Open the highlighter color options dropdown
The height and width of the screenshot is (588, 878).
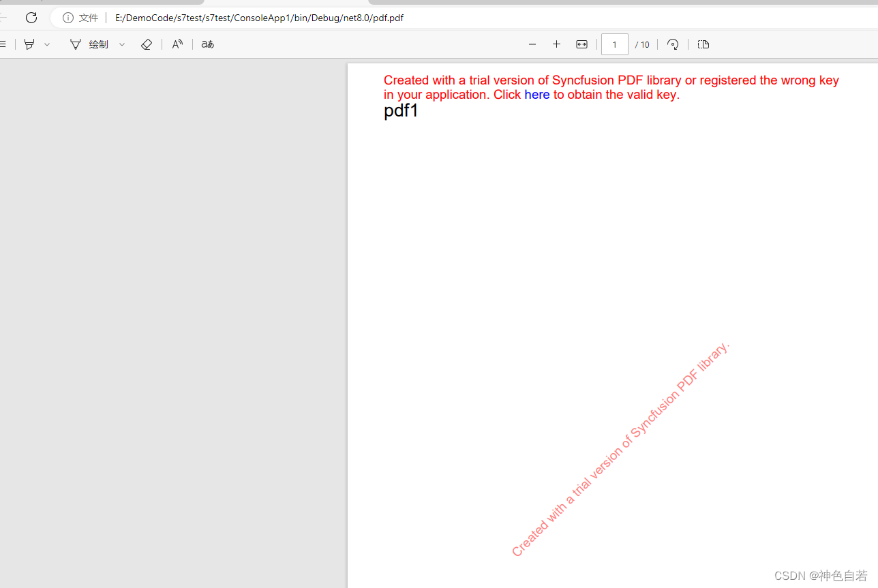[46, 44]
